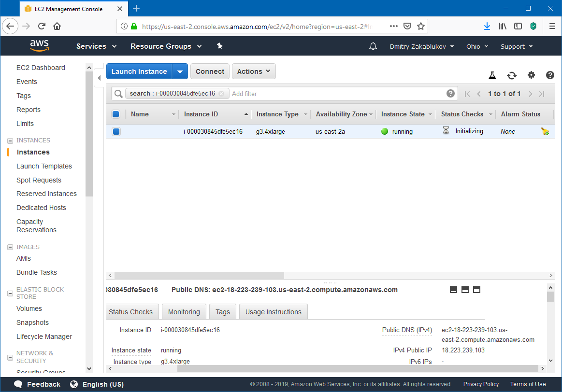Open Volumes in sidebar
The image size is (562, 392).
[x=29, y=308]
